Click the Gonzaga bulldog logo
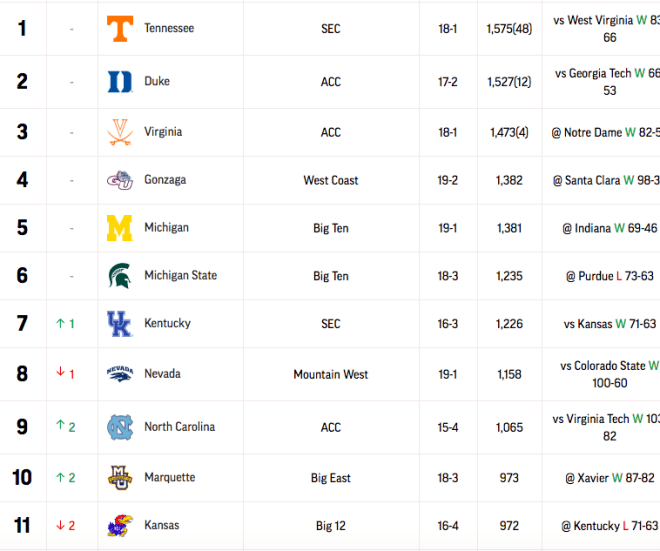Image resolution: width=660 pixels, height=551 pixels. click(x=120, y=180)
